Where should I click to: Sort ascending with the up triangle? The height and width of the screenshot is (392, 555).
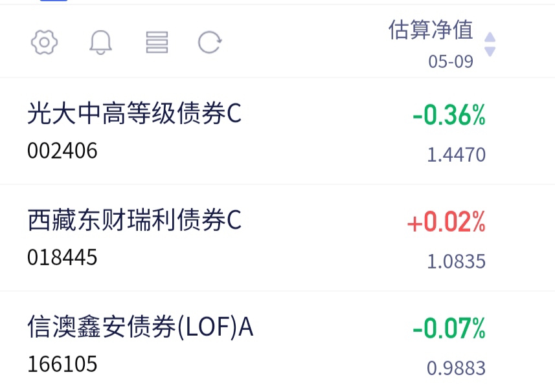(490, 37)
